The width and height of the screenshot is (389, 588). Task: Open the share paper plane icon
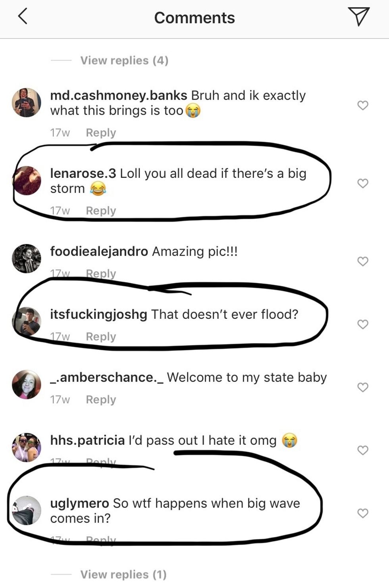click(359, 17)
